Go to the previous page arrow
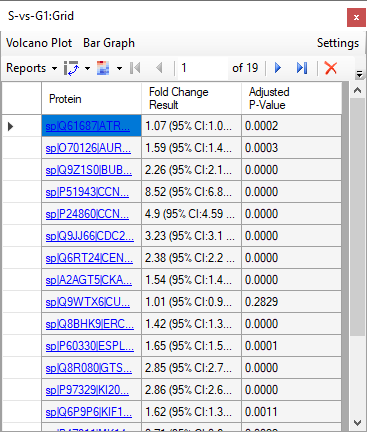367x432 pixels. 159,68
